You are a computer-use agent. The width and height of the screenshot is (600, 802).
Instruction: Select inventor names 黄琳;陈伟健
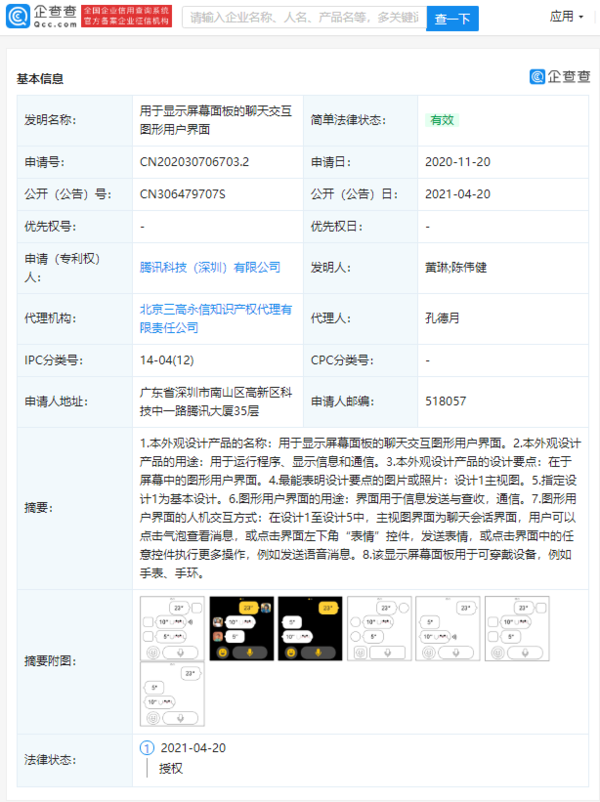(456, 268)
